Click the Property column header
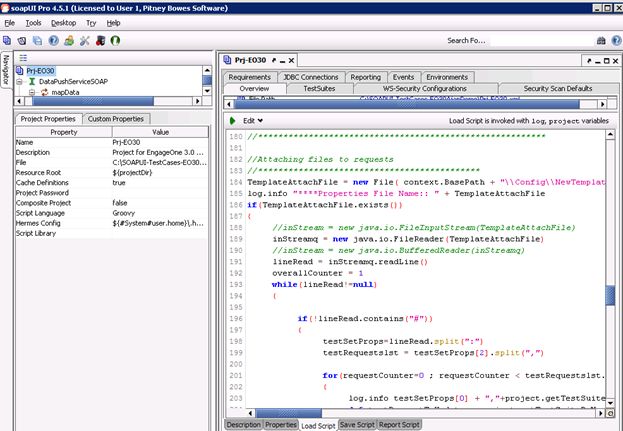This screenshot has width=623, height=431. pyautogui.click(x=64, y=132)
